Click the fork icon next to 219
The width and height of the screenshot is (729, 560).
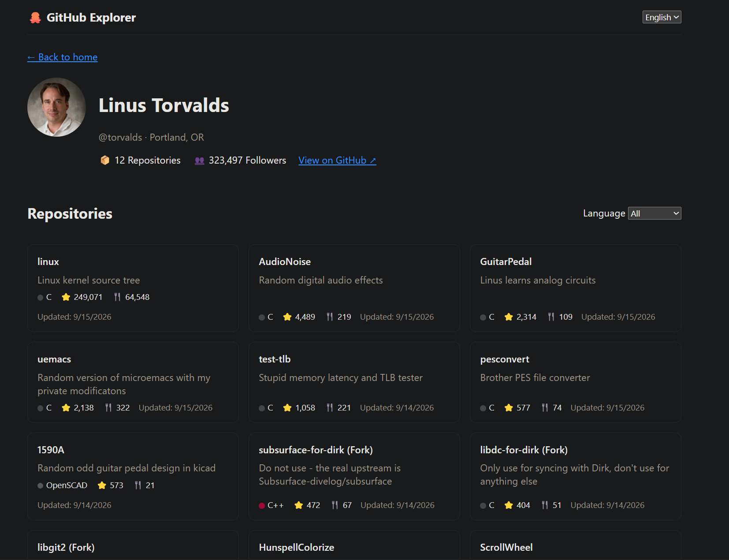click(330, 317)
